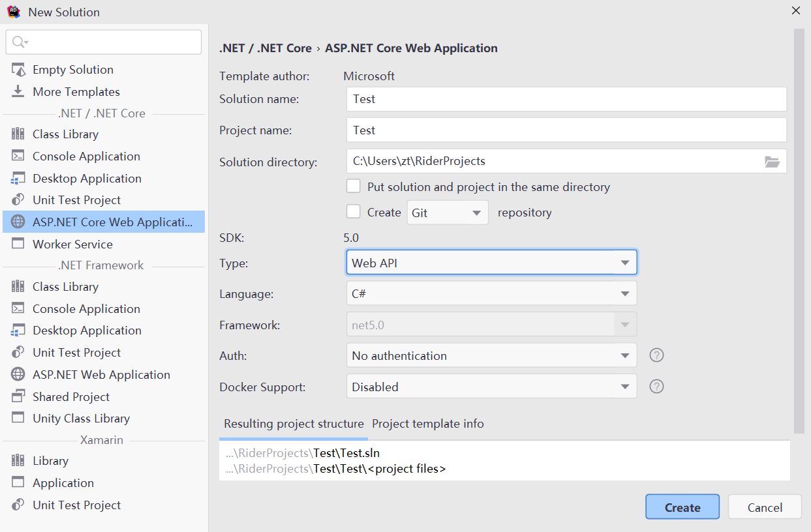Open the help icon beside Docker Support
811x532 pixels.
pyautogui.click(x=657, y=387)
